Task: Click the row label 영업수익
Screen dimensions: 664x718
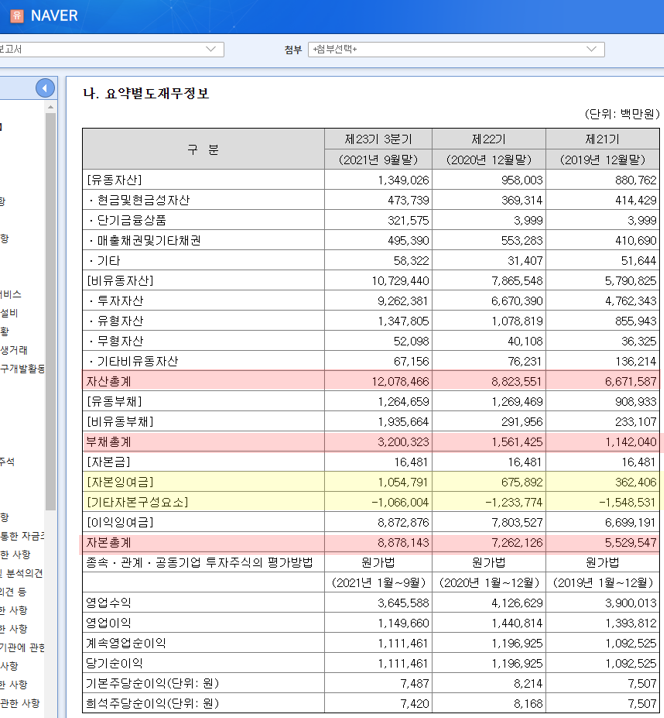Action: [x=109, y=603]
